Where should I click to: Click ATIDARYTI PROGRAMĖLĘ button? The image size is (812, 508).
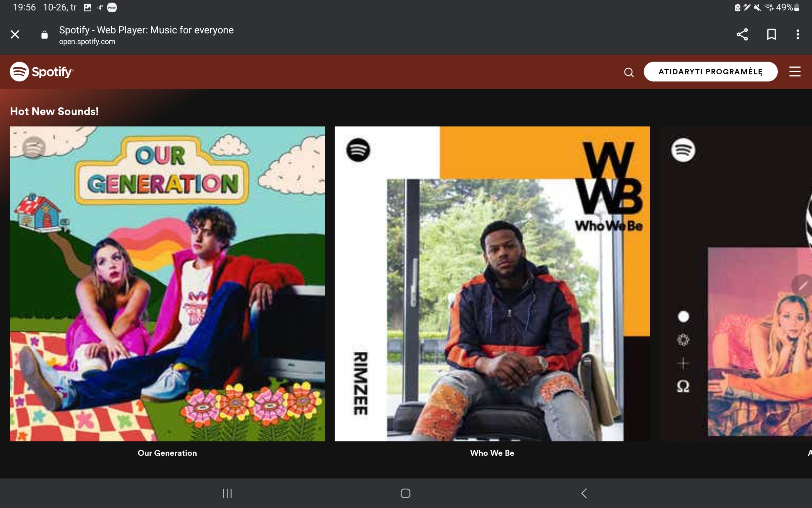click(x=710, y=72)
